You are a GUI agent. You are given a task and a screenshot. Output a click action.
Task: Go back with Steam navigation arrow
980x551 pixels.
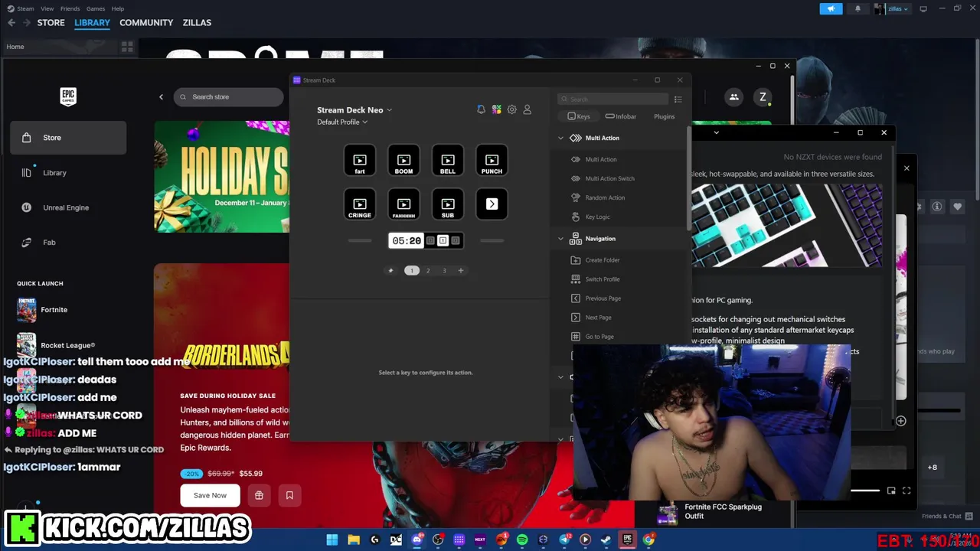(x=11, y=23)
